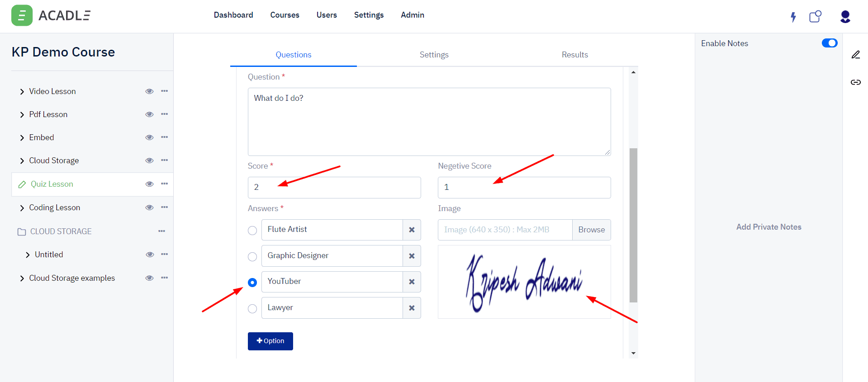Viewport: 868px width, 382px height.
Task: Toggle visibility of Quiz Lesson
Action: [x=149, y=184]
